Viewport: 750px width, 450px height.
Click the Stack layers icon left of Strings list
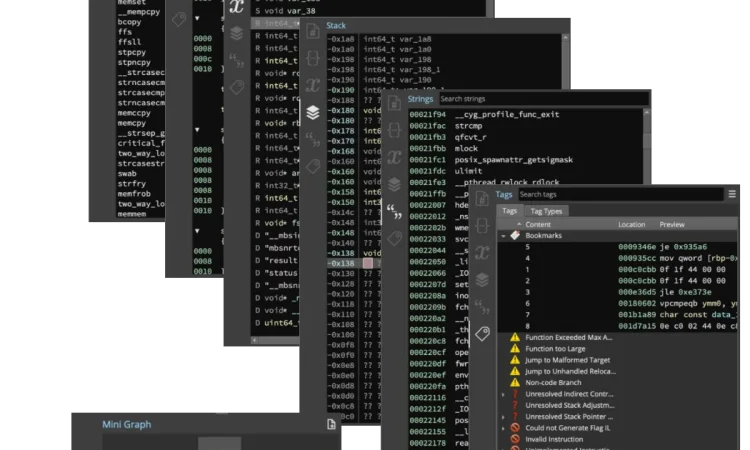point(395,184)
